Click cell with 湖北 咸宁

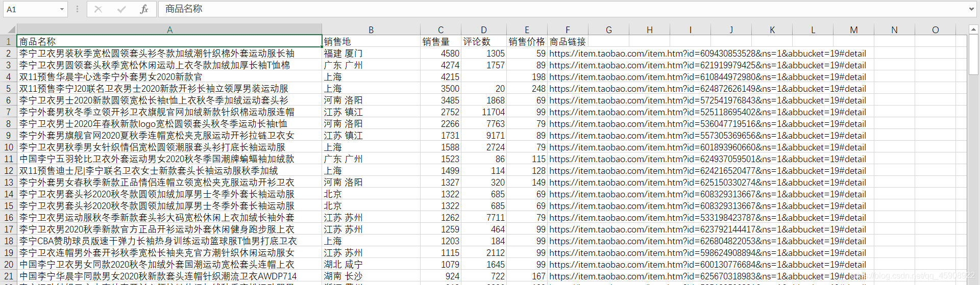tap(371, 264)
